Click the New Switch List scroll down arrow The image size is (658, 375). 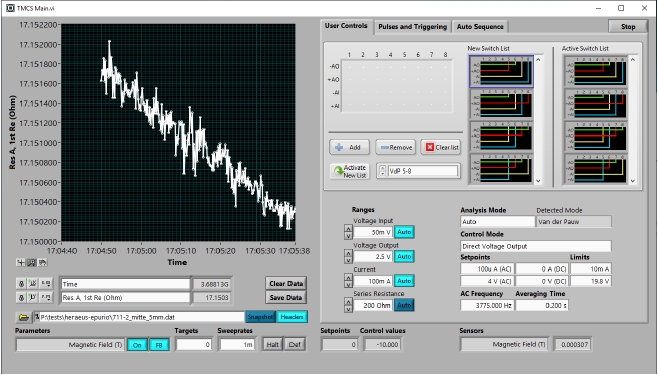coord(538,180)
